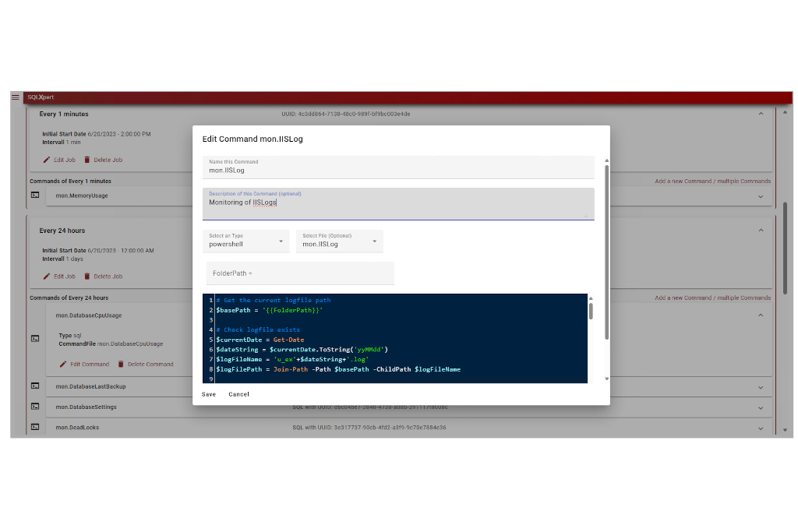Click the Delete Command trash icon for mon.DatabaseCpuUsage
Screen dimensions: 798x532
(121, 364)
